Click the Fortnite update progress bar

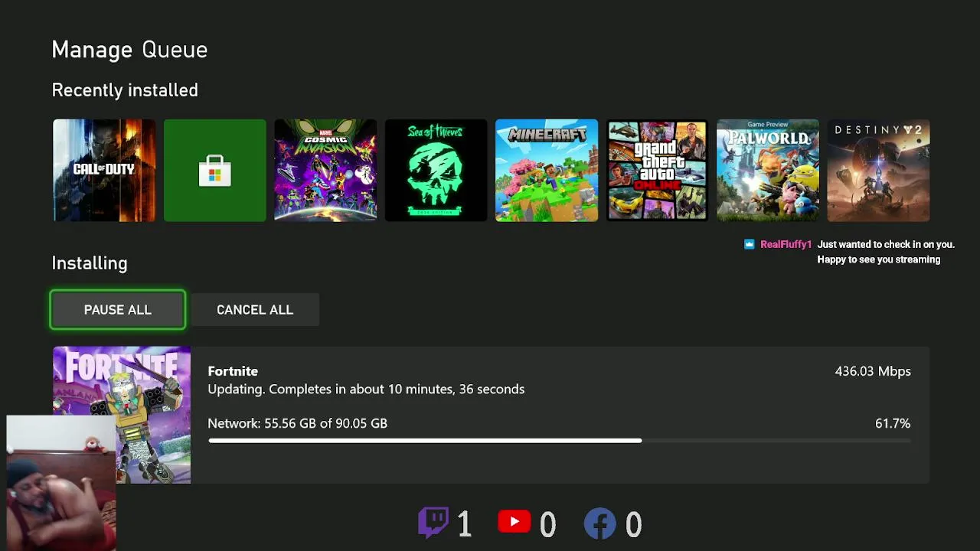tap(559, 441)
